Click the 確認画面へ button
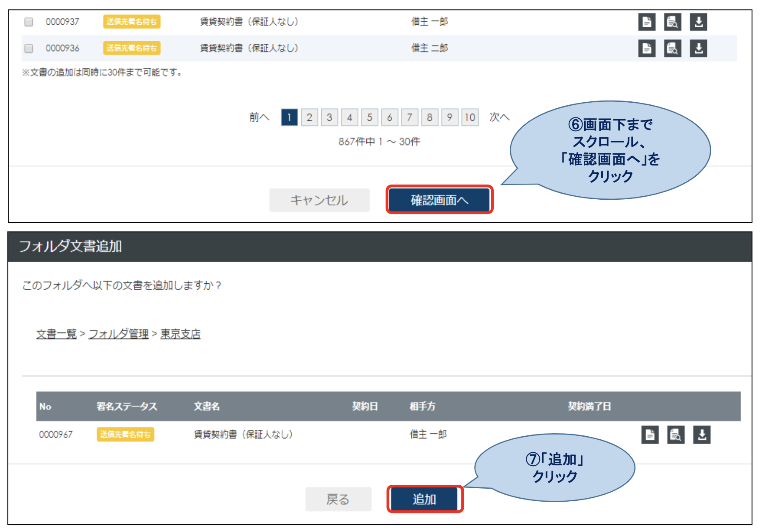Viewport: 762px width, 532px height. point(439,200)
